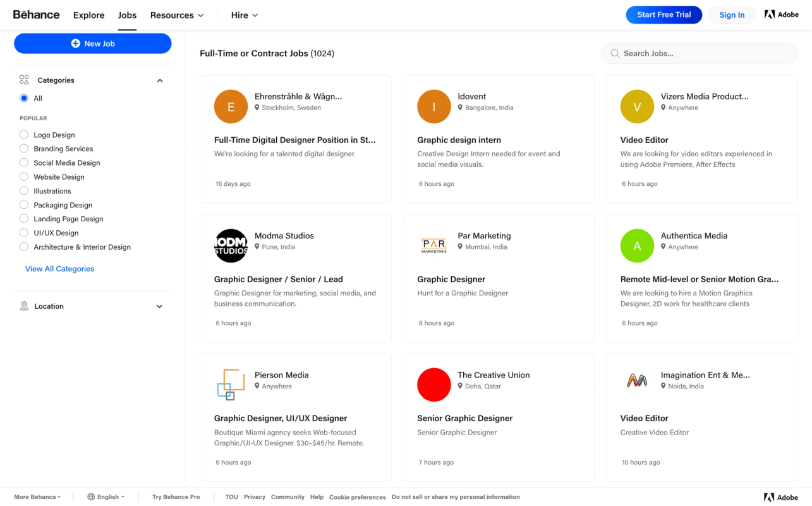Open the Graphic design intern job title

[459, 140]
